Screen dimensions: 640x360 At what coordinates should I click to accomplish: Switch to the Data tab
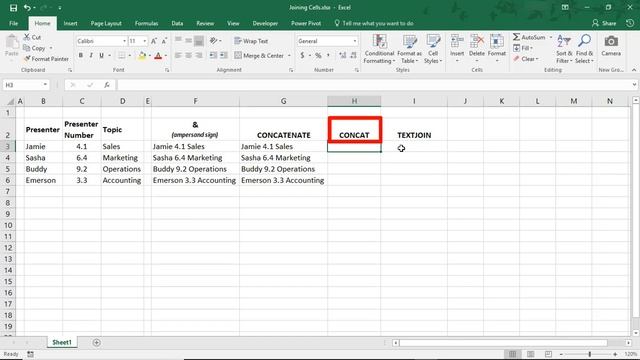coord(177,24)
